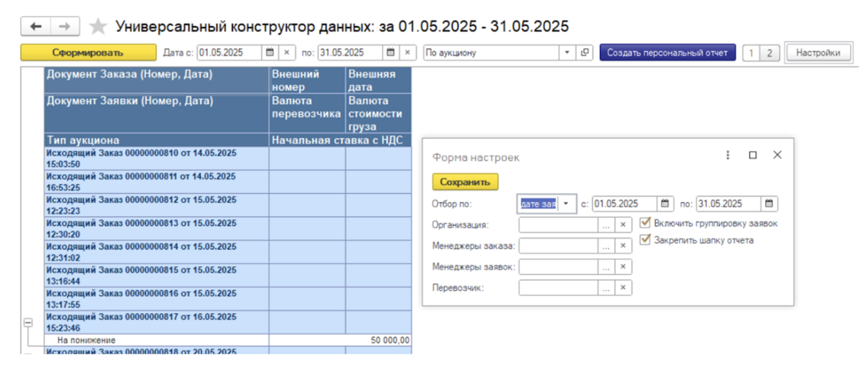Open selection dialog for 'Менеджеры заявок'
This screenshot has width=868, height=378.
[606, 267]
